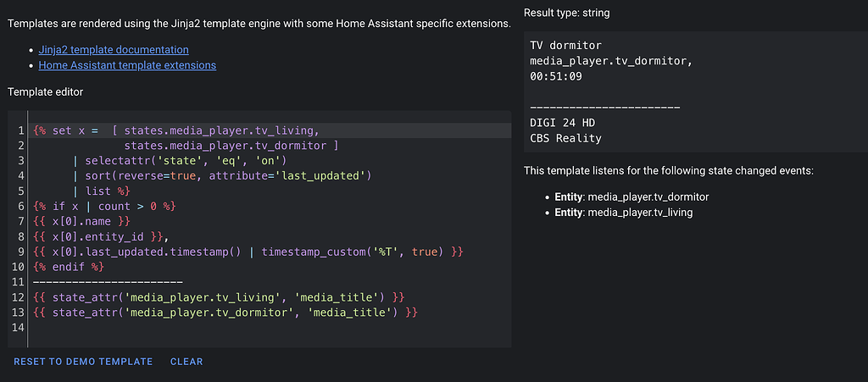This screenshot has width=868, height=382.
Task: Click 'TV dormitor' in the result output
Action: point(565,46)
